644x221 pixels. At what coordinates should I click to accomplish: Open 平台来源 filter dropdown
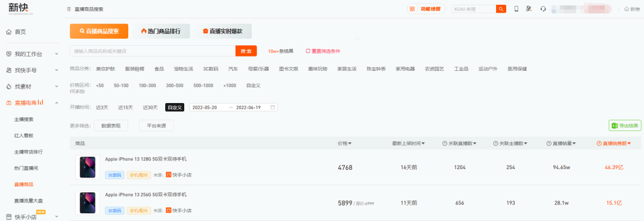[x=156, y=126]
